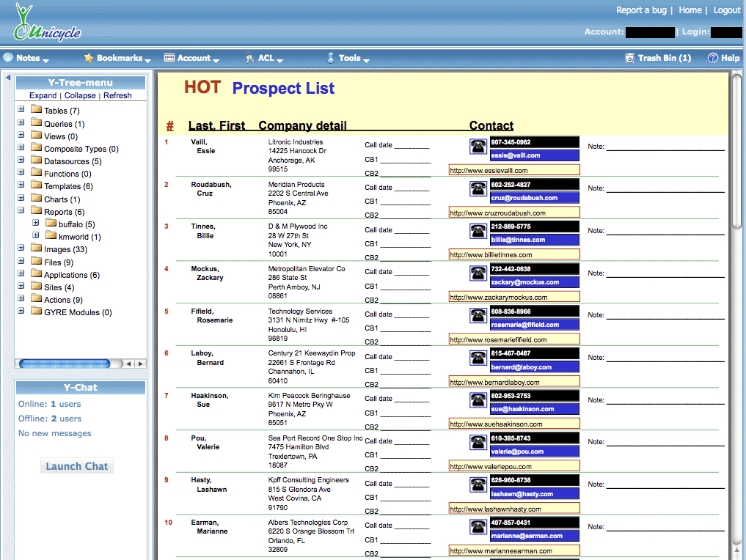This screenshot has width=746, height=560.
Task: Expand the buffalo reports subfolder
Action: coord(36,224)
